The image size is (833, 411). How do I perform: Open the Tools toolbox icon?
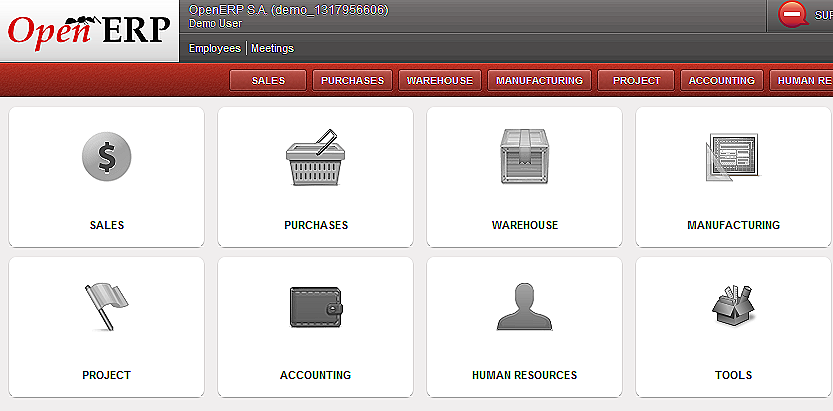coord(733,306)
